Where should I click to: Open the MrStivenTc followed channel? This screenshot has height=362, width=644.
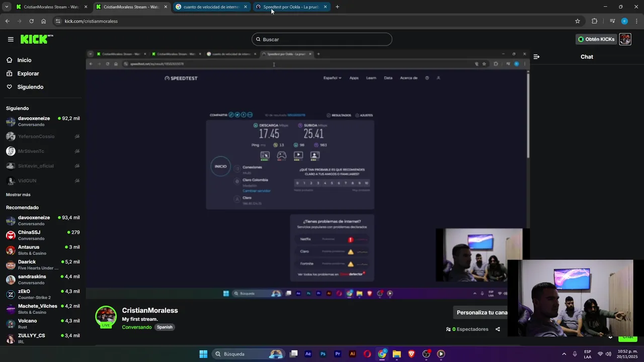point(43,151)
